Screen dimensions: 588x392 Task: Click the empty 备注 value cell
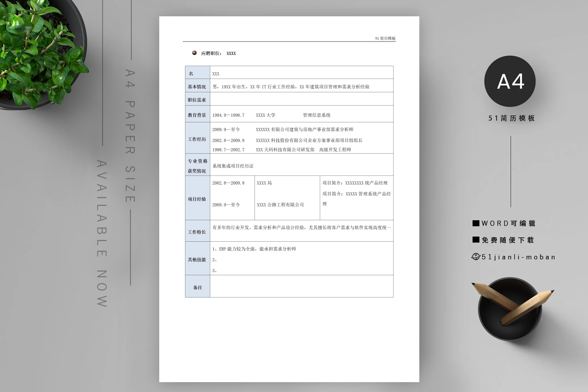302,286
